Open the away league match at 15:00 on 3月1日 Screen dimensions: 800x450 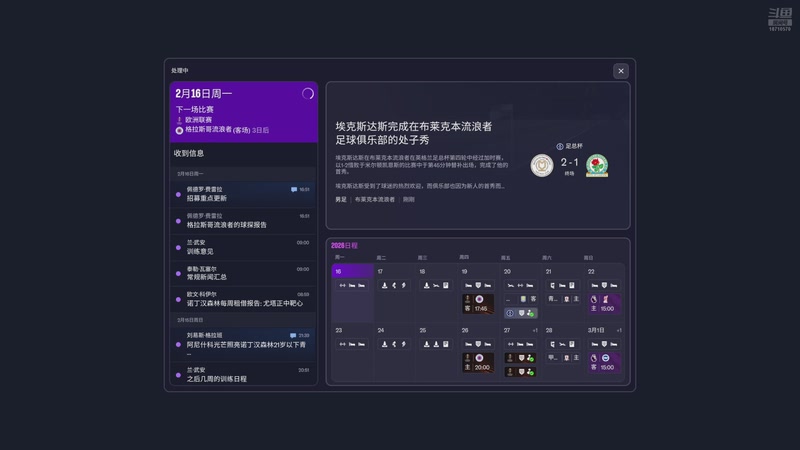tap(604, 362)
